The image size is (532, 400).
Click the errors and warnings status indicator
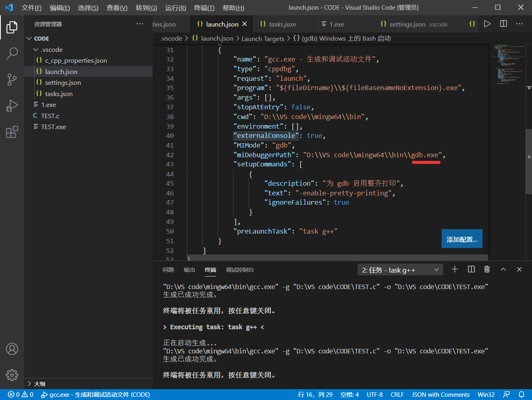pos(20,395)
